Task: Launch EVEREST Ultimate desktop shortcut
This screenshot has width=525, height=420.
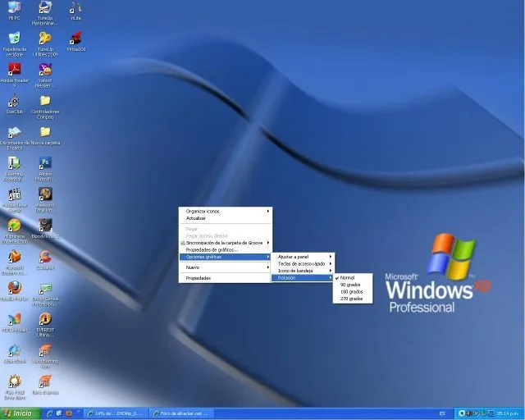Action: coord(45,325)
